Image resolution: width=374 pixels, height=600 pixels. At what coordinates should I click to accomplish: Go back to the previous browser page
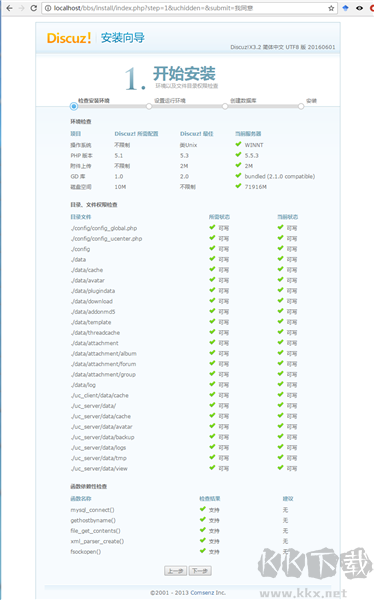click(x=9, y=8)
